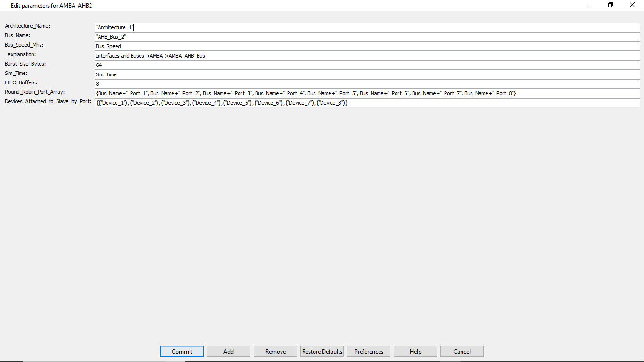
Task: Focus the Bus_Name text field
Action: 367,37
